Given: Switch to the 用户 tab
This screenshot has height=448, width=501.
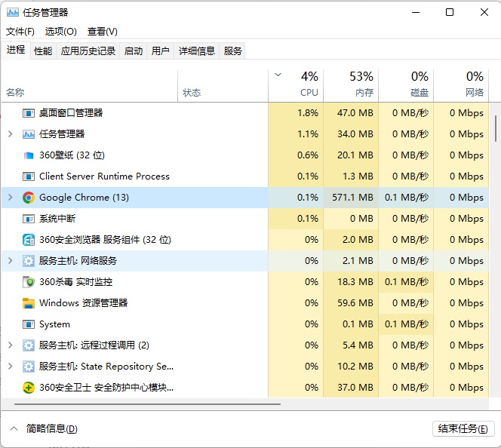Looking at the screenshot, I should (x=161, y=51).
